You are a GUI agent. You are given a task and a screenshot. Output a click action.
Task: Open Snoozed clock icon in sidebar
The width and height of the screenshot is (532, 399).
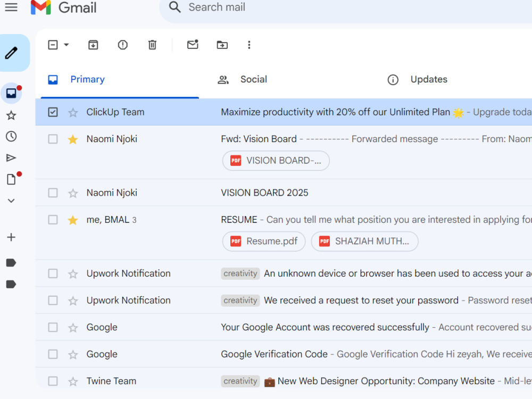(x=11, y=136)
